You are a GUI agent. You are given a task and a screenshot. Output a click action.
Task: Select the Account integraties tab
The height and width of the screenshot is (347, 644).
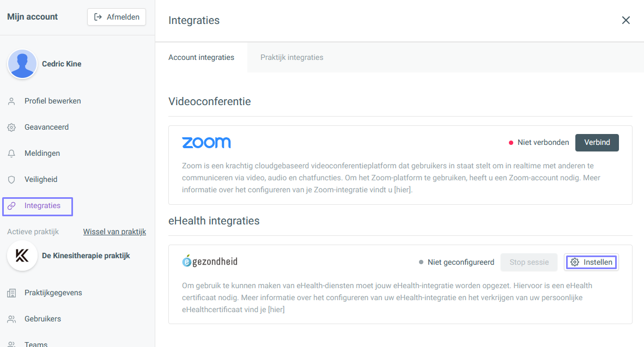coord(201,58)
